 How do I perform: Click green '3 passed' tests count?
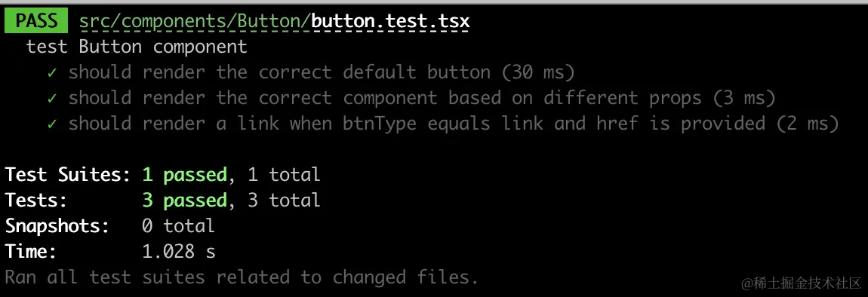[x=184, y=201]
